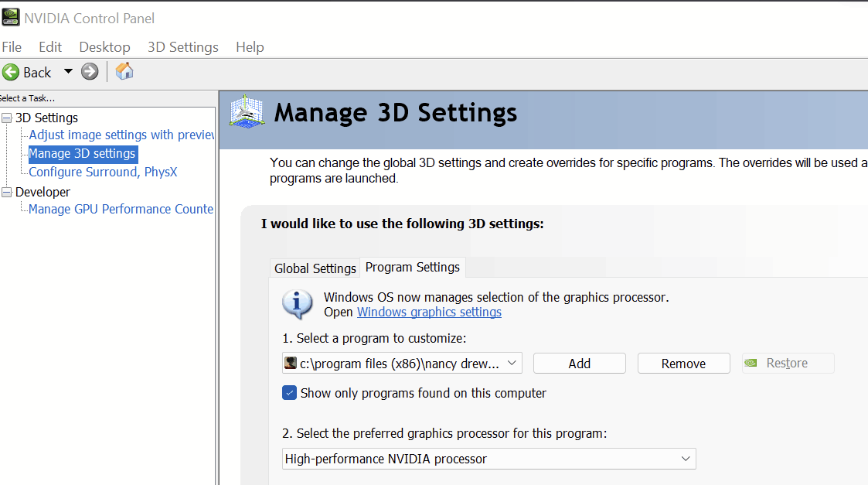Click the Nancy Drew program icon

pyautogui.click(x=291, y=363)
